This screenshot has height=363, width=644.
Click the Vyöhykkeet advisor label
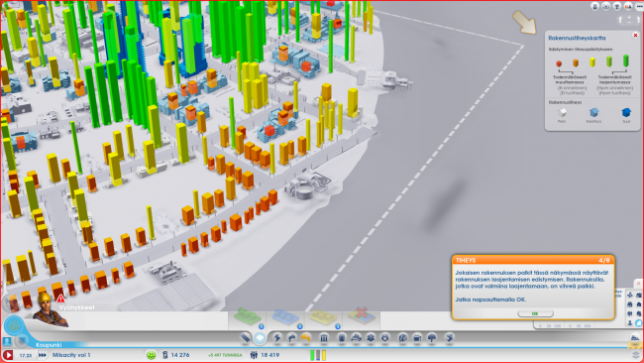[76, 307]
